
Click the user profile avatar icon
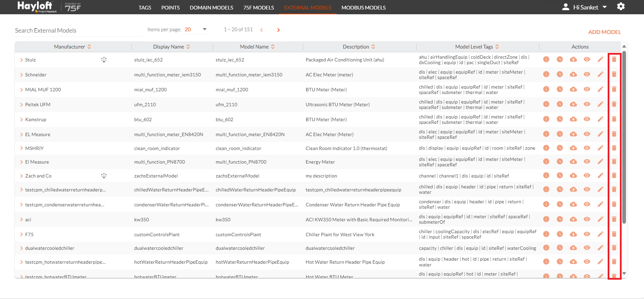[566, 7]
